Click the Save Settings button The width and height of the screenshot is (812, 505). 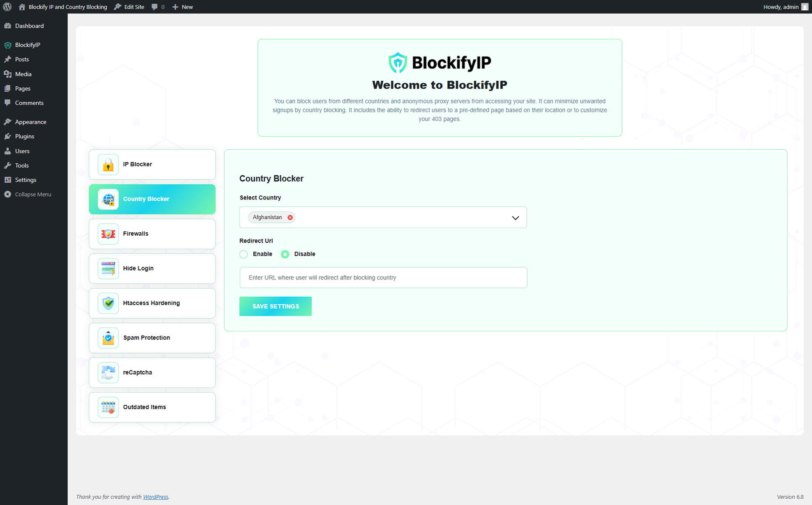275,306
